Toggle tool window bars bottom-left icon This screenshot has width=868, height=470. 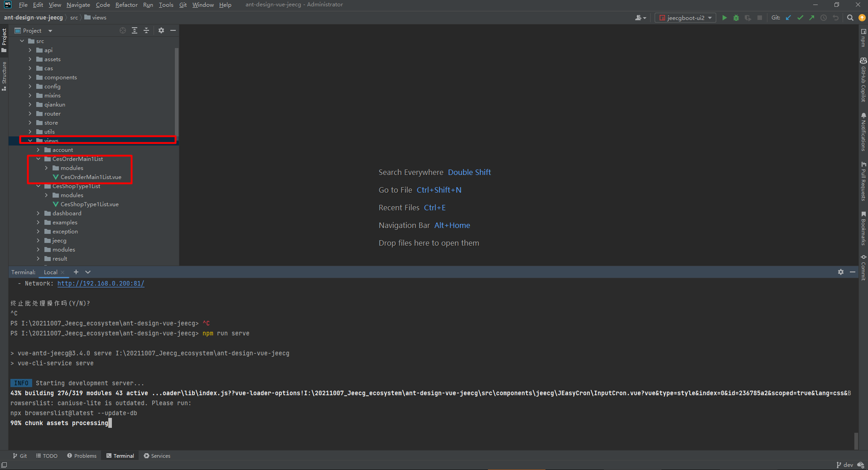point(4,465)
